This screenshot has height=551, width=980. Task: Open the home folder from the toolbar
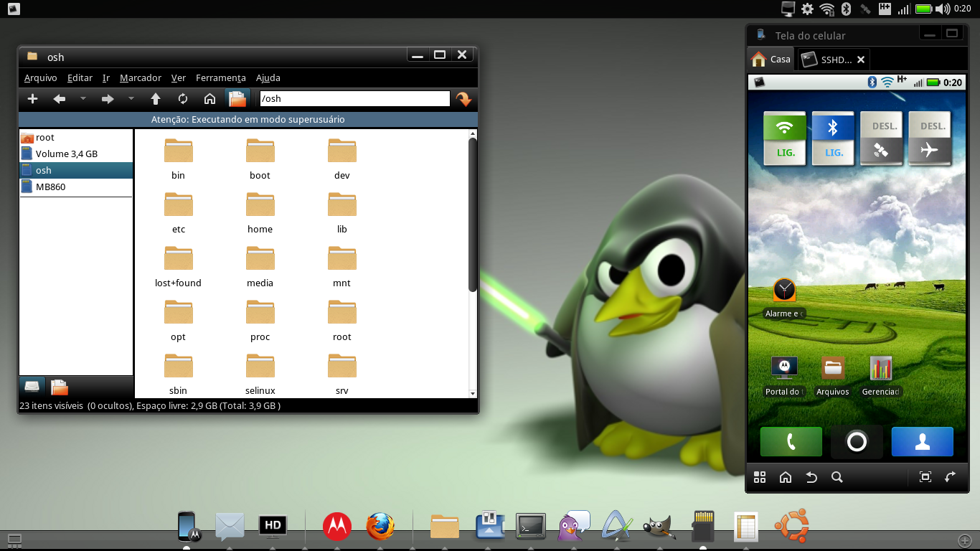click(x=209, y=99)
